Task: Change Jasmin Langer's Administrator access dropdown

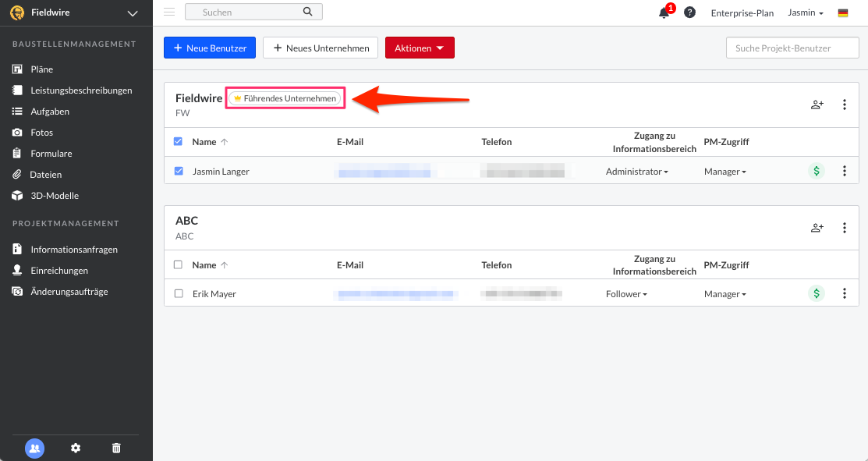Action: click(637, 172)
